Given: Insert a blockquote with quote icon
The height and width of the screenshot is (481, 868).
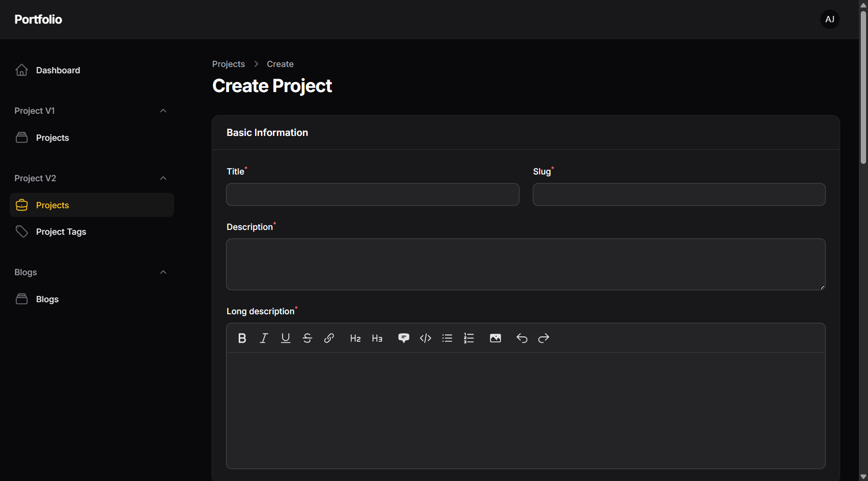Looking at the screenshot, I should (x=404, y=338).
